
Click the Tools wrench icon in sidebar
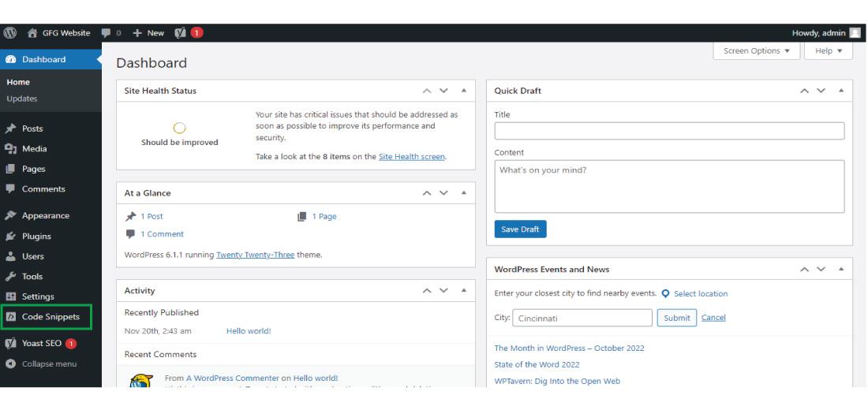click(x=10, y=277)
